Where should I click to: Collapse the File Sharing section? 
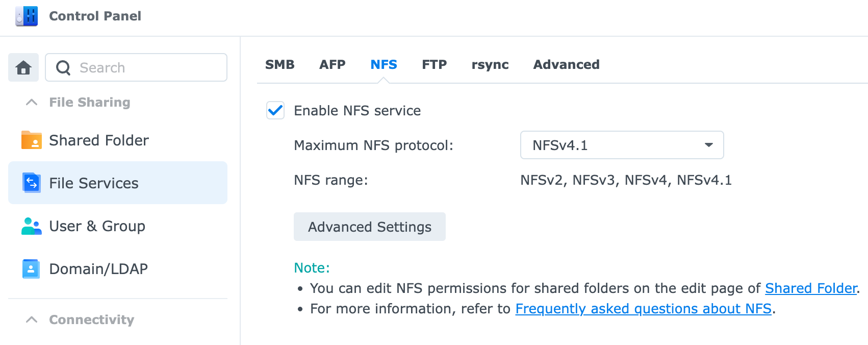point(32,102)
